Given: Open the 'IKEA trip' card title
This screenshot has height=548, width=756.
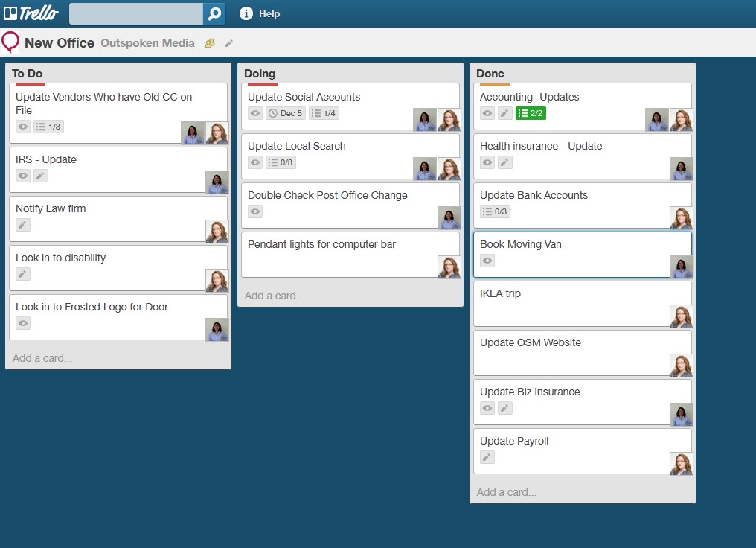Looking at the screenshot, I should pyautogui.click(x=500, y=294).
